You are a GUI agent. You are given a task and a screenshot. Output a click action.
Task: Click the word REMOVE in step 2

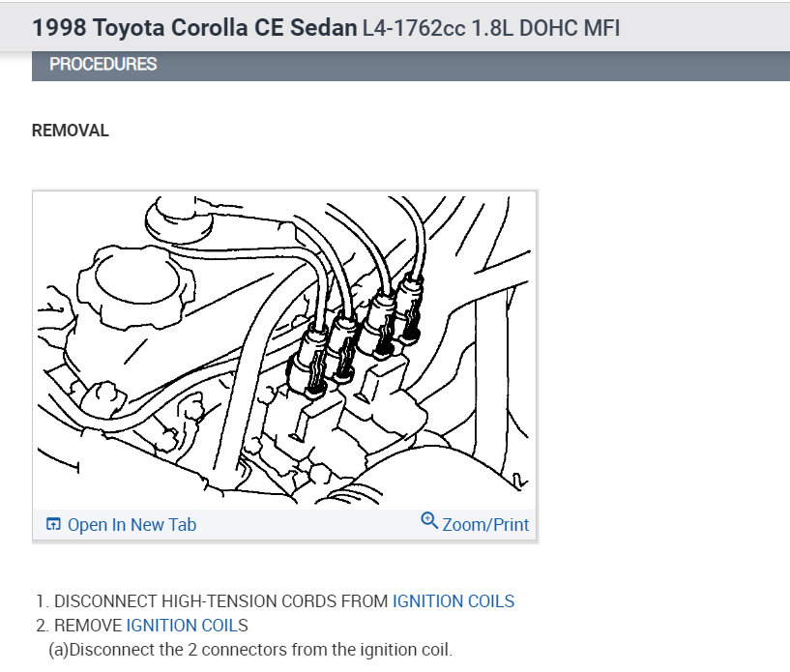point(88,626)
